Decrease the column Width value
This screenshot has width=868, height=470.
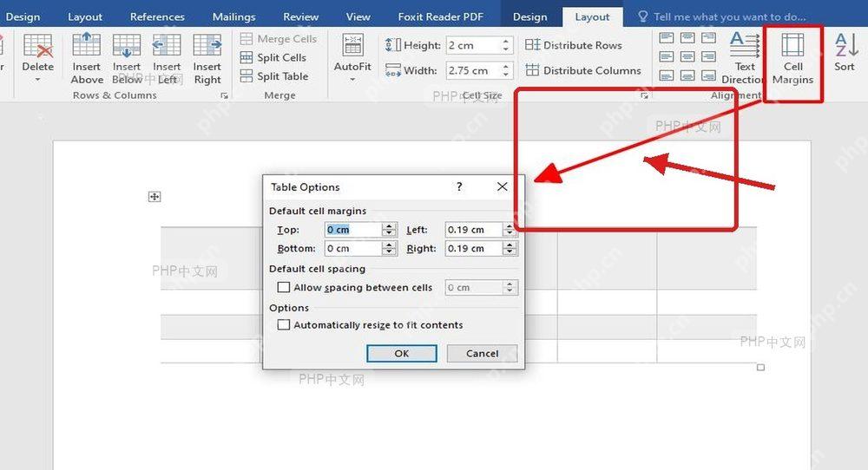point(506,74)
